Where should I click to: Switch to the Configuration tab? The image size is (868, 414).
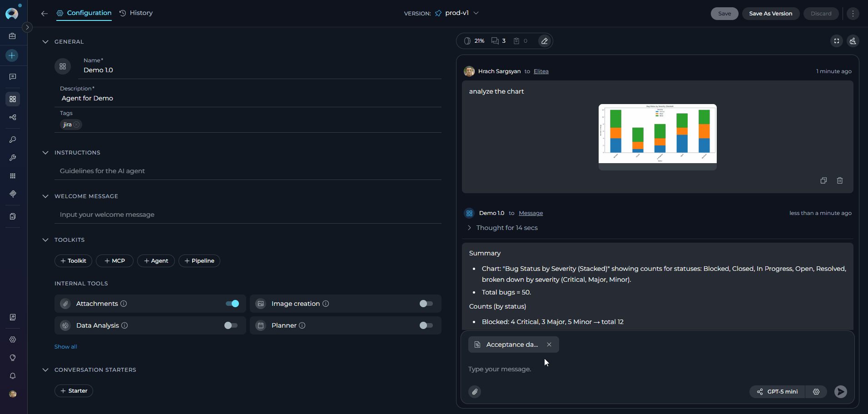coord(84,13)
